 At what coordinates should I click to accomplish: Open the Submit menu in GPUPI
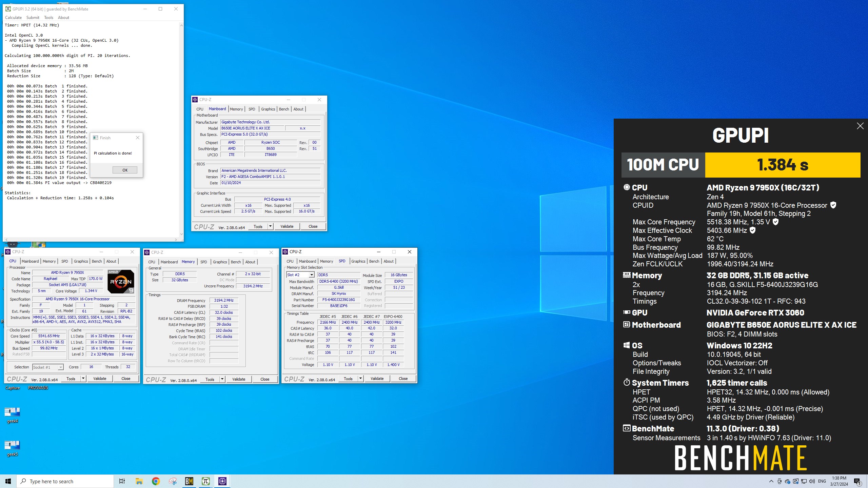point(33,18)
